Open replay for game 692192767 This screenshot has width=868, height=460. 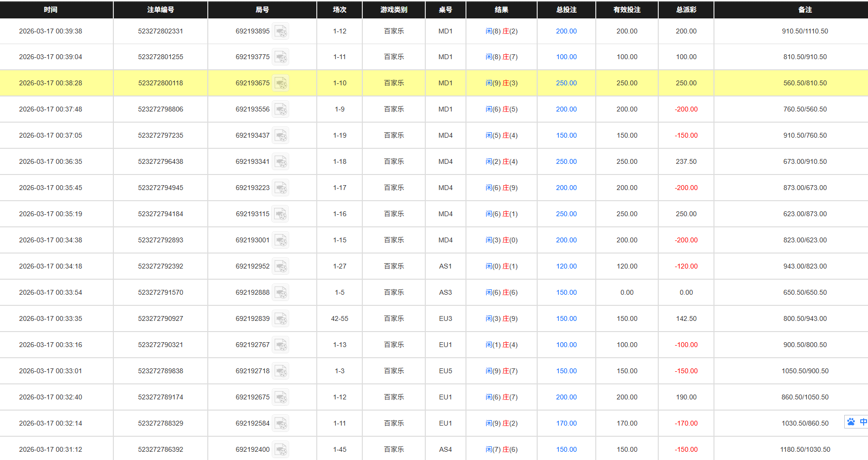click(x=281, y=345)
